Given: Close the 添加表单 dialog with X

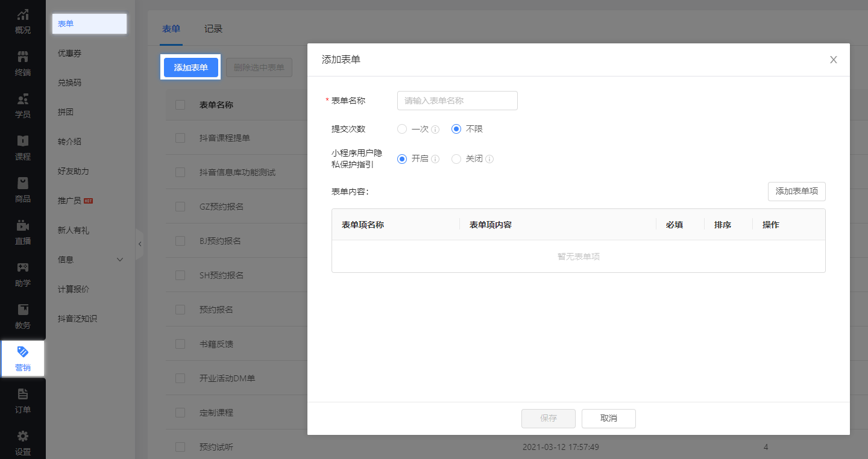Looking at the screenshot, I should tap(834, 60).
